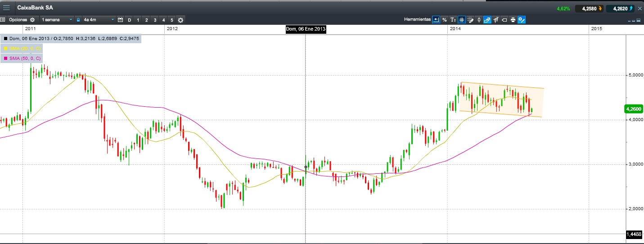Choose the medium window size icon
The width and height of the screenshot is (644, 244).
[633, 21]
